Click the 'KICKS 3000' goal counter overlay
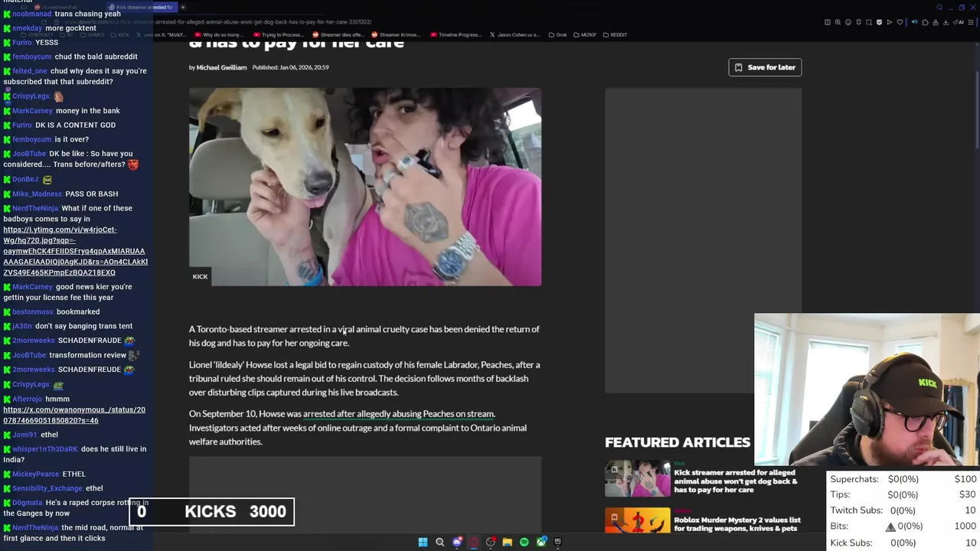The image size is (980, 551). (211, 512)
